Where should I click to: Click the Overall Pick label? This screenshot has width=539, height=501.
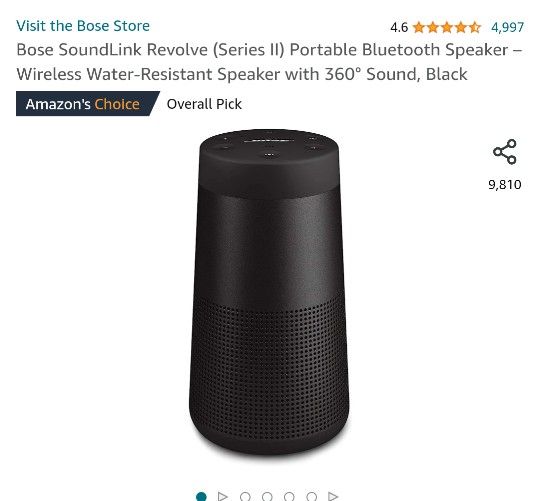pos(204,104)
